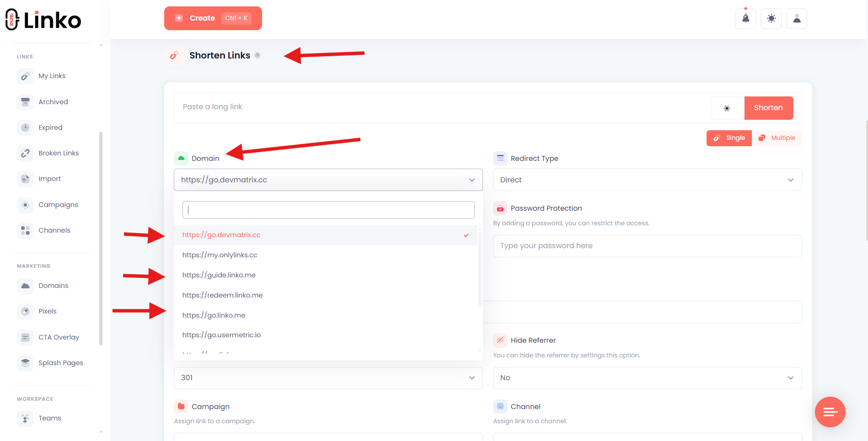Switch to Multiple links mode
The height and width of the screenshot is (441, 868).
click(777, 138)
